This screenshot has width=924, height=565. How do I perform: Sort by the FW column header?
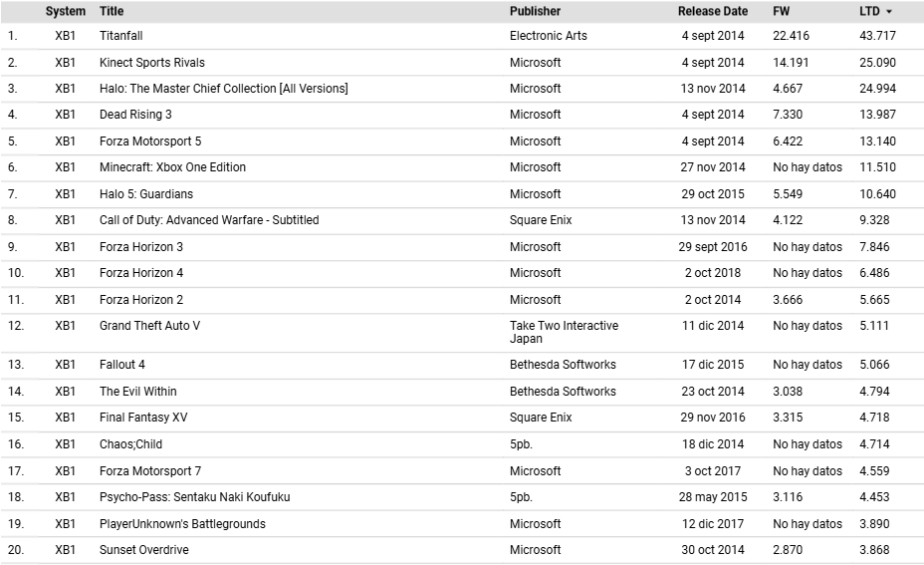tap(781, 11)
